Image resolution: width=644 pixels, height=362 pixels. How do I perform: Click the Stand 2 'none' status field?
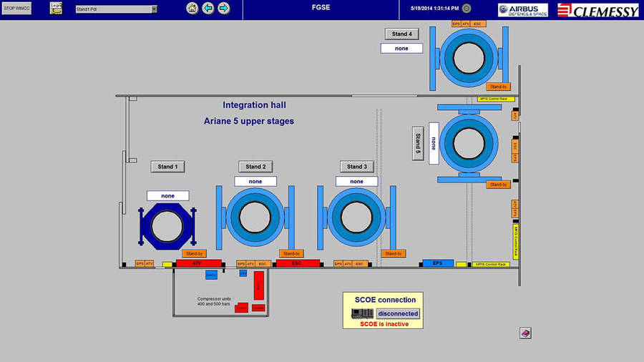point(255,182)
